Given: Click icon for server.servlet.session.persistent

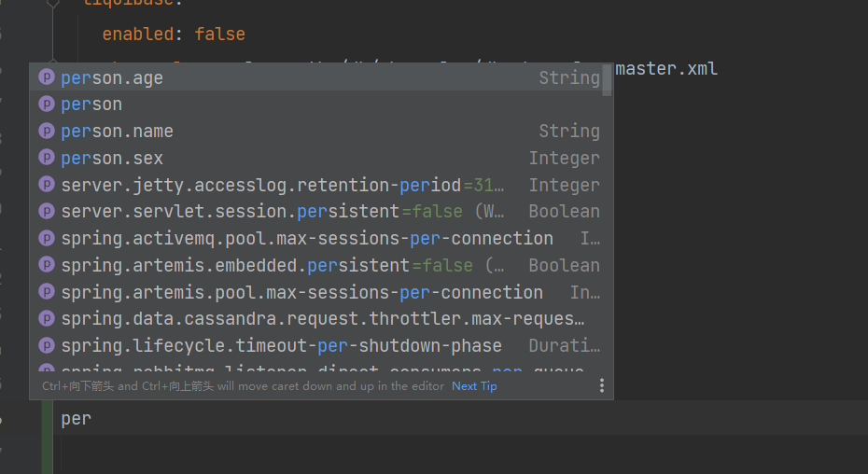Looking at the screenshot, I should (47, 211).
